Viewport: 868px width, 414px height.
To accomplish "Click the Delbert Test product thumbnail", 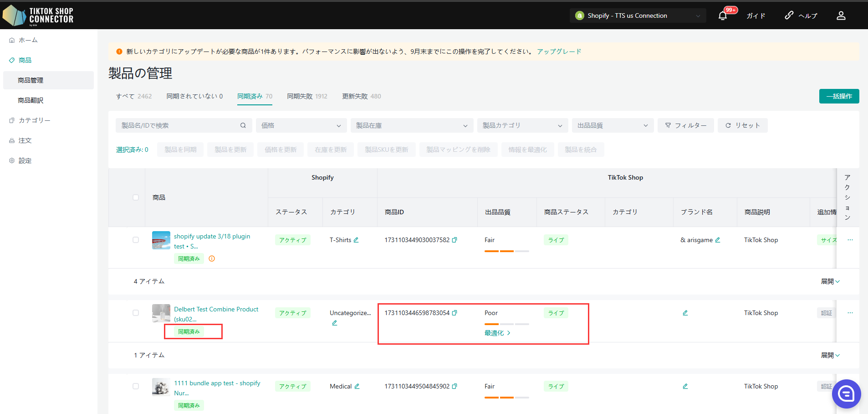I will [161, 313].
